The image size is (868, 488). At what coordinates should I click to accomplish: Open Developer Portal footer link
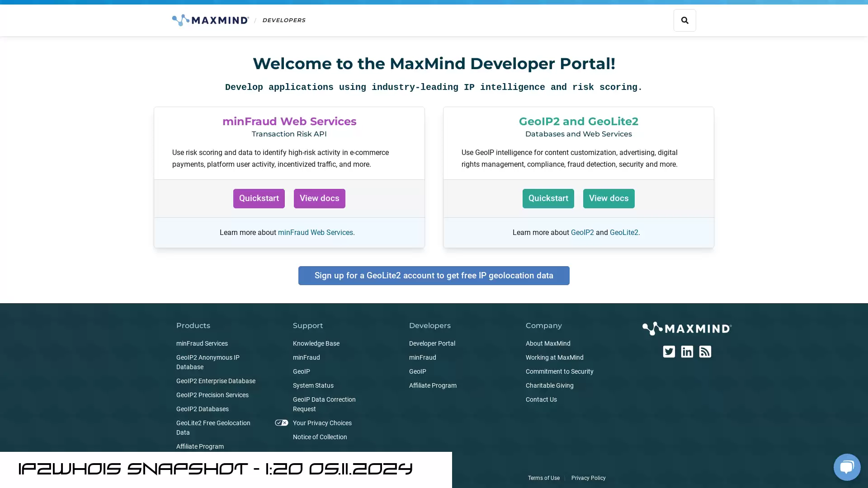coord(432,343)
